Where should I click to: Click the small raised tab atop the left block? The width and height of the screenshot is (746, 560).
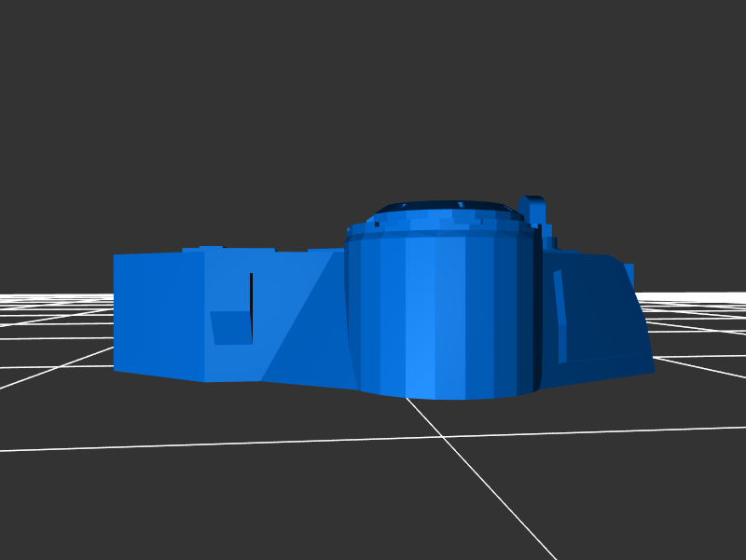click(211, 248)
